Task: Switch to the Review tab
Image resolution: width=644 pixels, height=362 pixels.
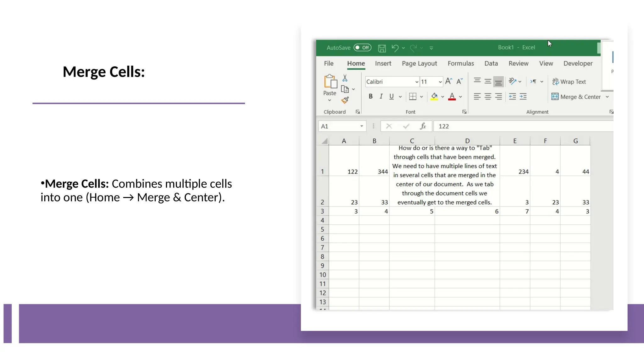Action: pos(519,63)
